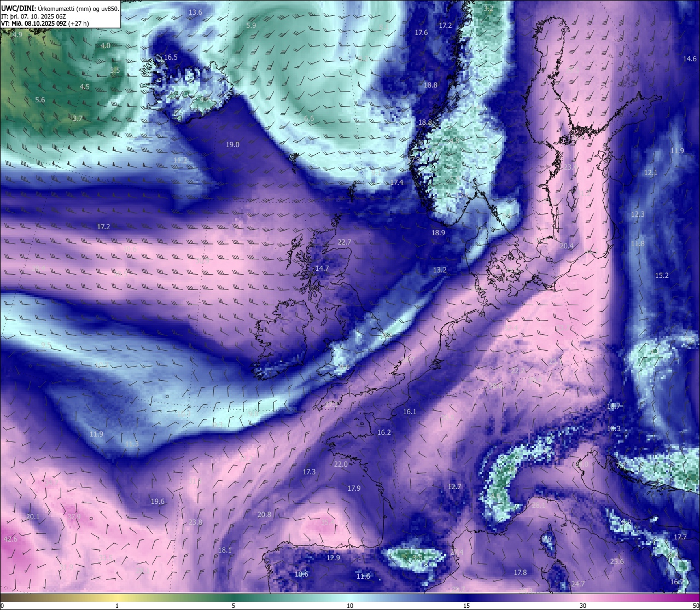The width and height of the screenshot is (700, 610).
Task: Click the map value '18.1'
Action: 225,550
